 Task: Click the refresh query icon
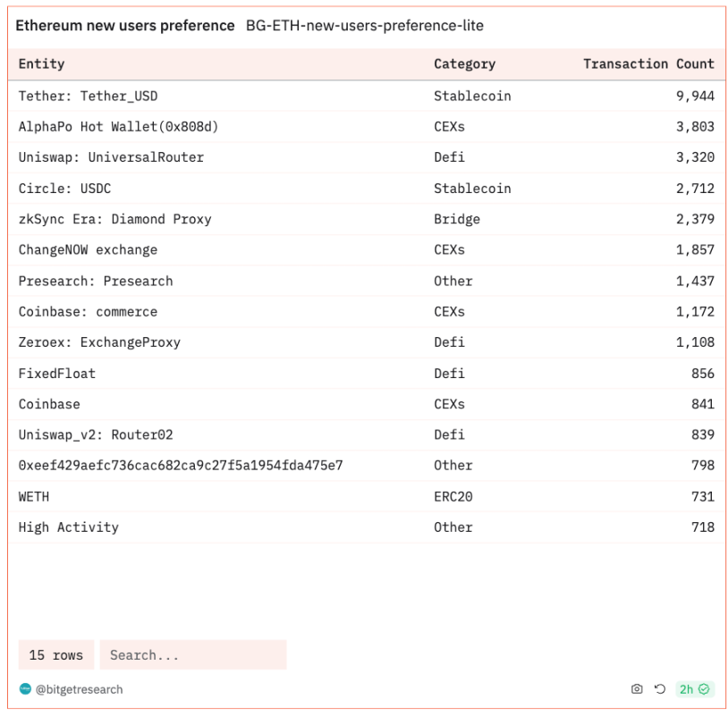(x=660, y=689)
